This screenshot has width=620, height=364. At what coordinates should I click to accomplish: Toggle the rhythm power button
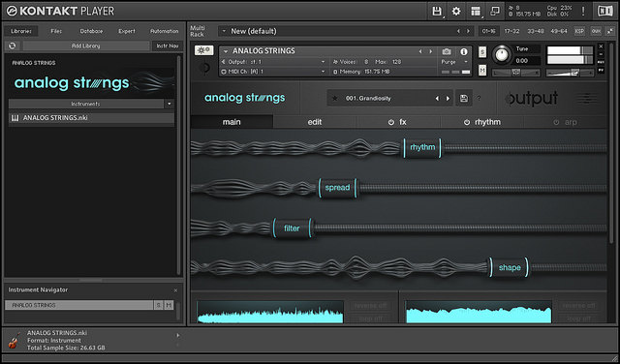[467, 123]
